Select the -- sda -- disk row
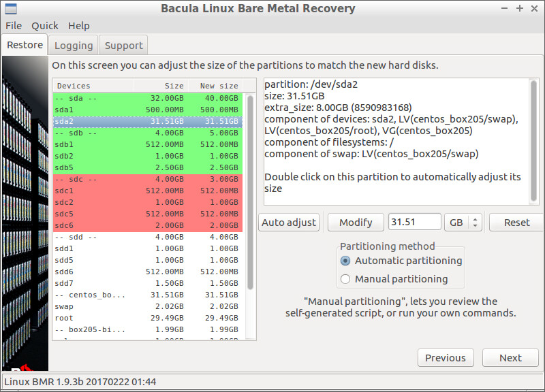 (x=148, y=98)
